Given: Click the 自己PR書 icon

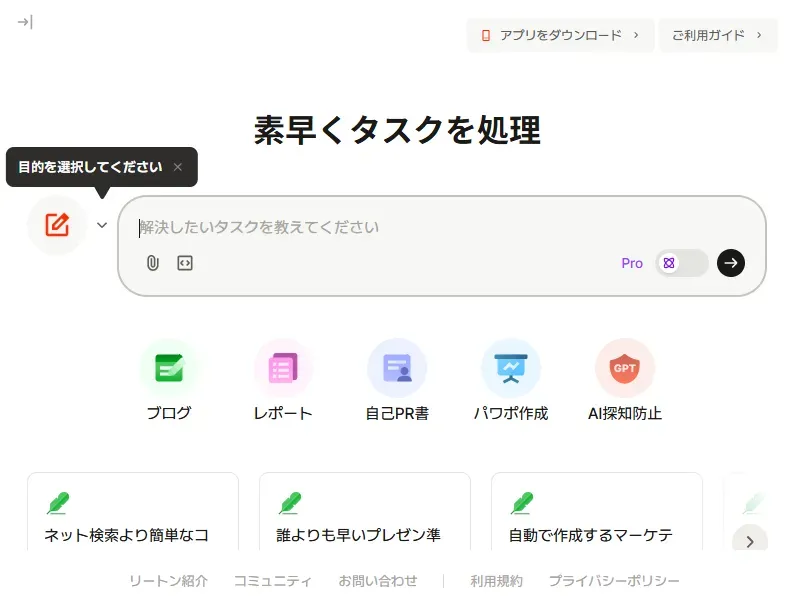Looking at the screenshot, I should click(x=398, y=367).
